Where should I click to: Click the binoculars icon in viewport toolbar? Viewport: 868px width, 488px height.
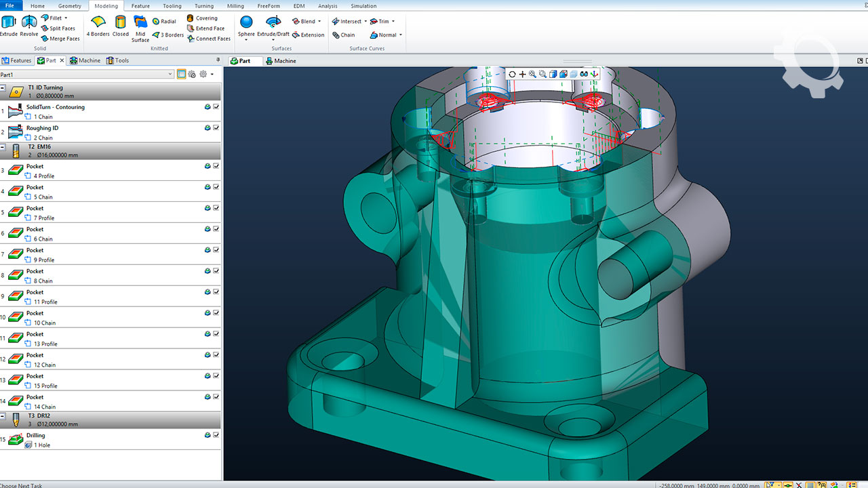tap(583, 74)
